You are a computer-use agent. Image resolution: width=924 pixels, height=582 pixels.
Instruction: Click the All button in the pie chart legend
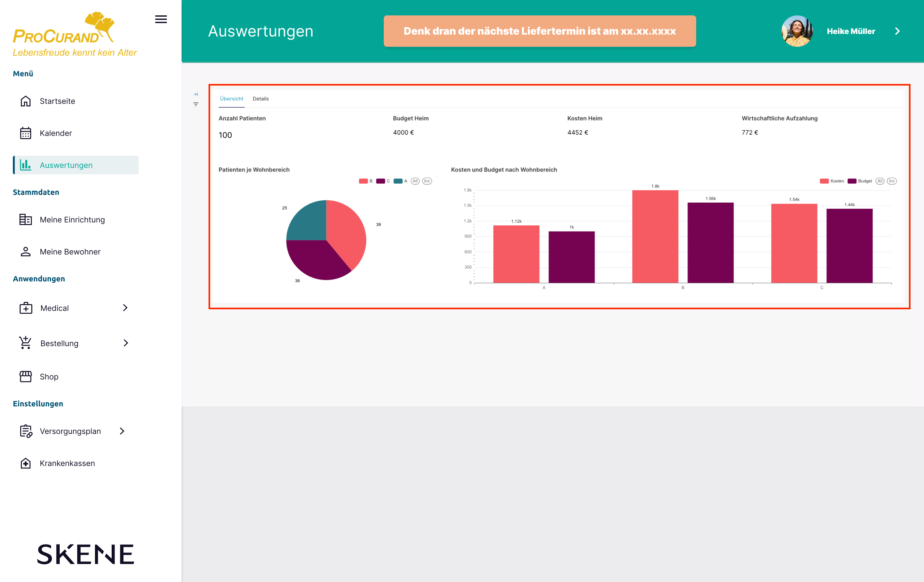(415, 181)
